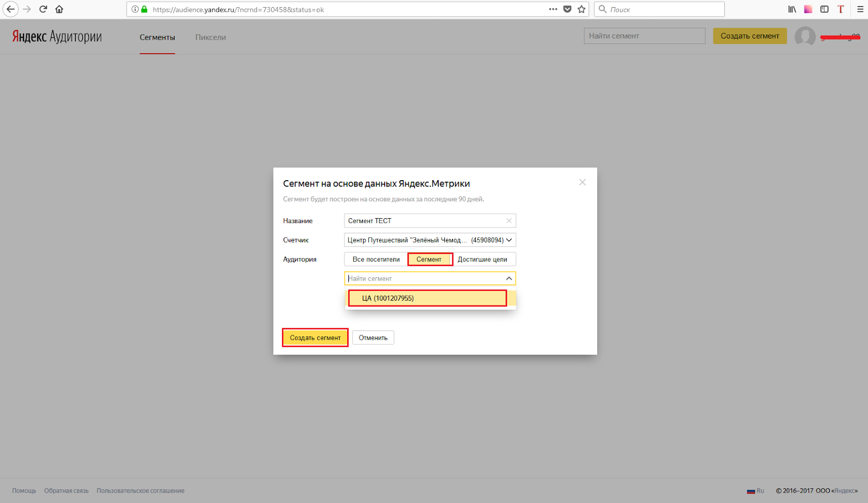Click the header Создать сегмент button
The image size is (868, 503).
click(750, 36)
